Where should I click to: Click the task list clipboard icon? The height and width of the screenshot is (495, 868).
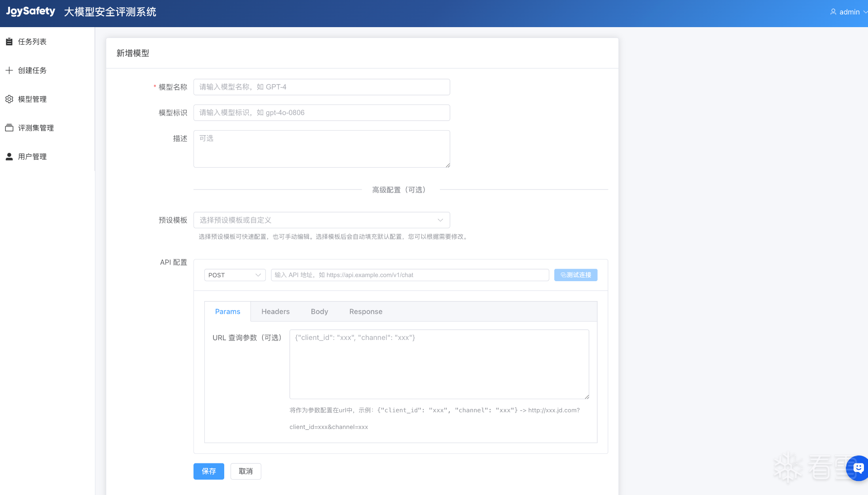pos(9,42)
